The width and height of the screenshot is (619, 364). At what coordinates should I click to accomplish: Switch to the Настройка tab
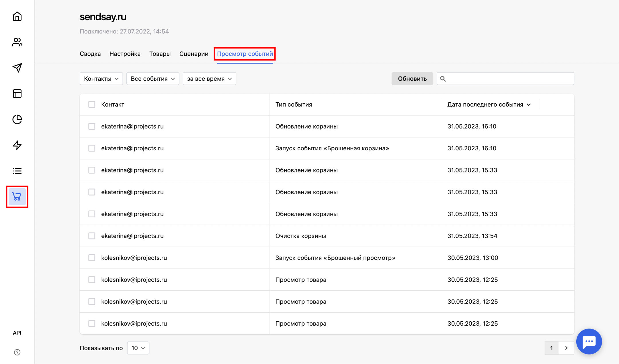coord(125,54)
